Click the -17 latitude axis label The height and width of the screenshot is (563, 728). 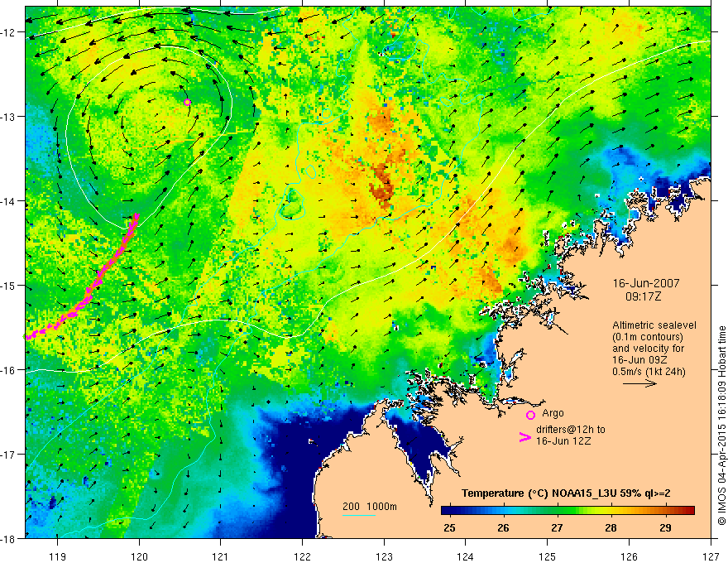click(9, 455)
